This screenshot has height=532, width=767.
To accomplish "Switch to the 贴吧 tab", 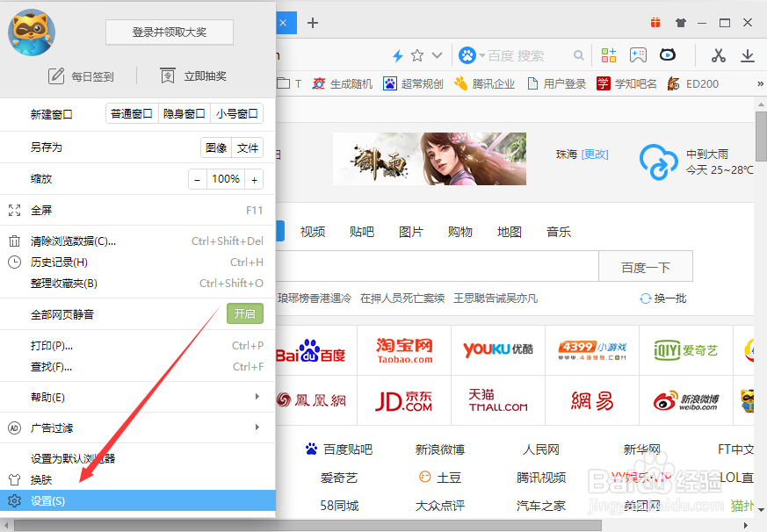I will [x=361, y=231].
